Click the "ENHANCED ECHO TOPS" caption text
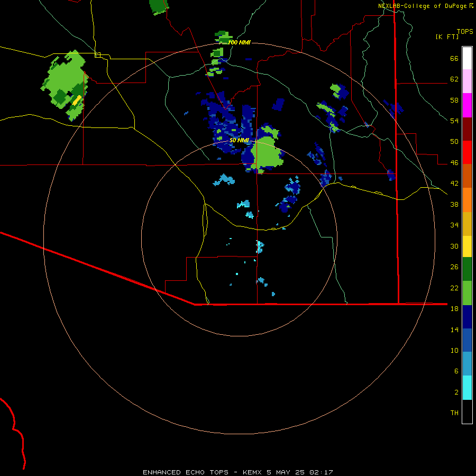 [x=186, y=472]
